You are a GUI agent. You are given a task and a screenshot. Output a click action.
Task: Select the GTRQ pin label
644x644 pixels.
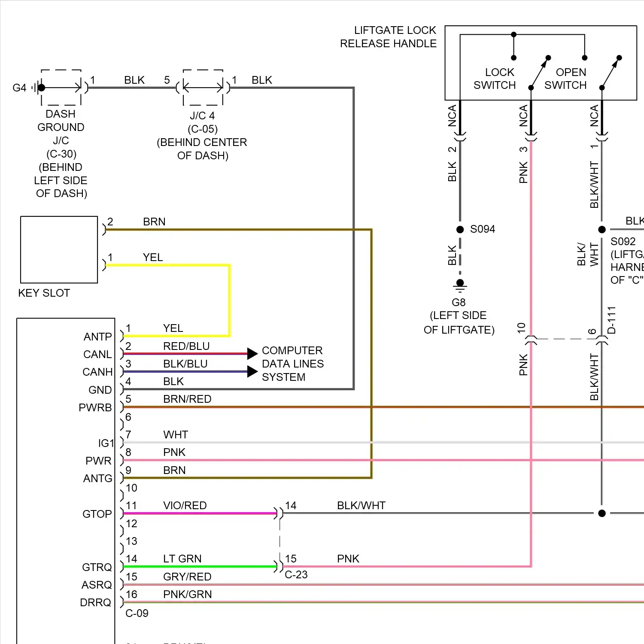[x=97, y=567]
